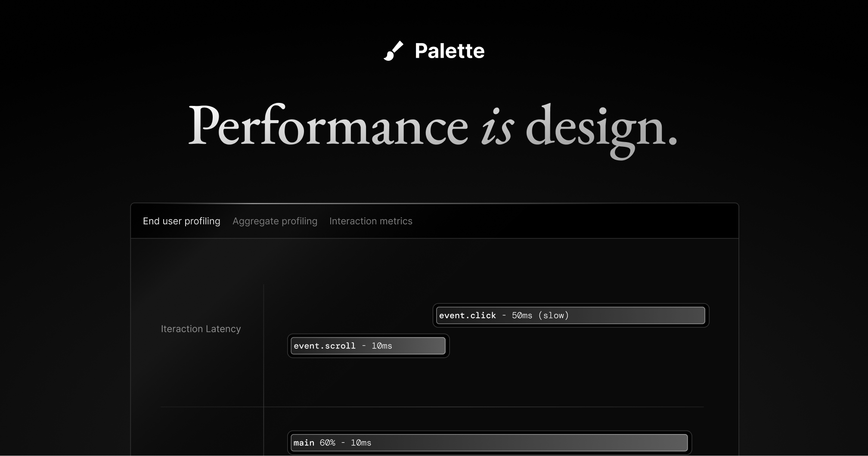
Task: Select the event.click function name text
Action: tap(467, 315)
